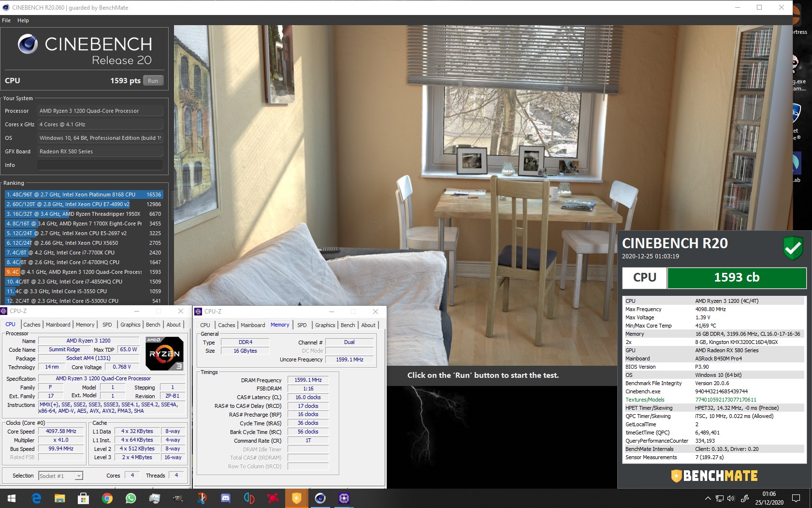
Task: Click the CAS# Latency 16.0 clocks value
Action: pyautogui.click(x=308, y=397)
